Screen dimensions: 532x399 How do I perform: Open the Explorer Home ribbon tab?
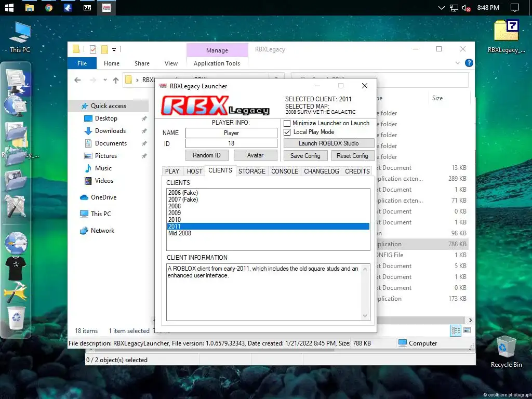(112, 63)
